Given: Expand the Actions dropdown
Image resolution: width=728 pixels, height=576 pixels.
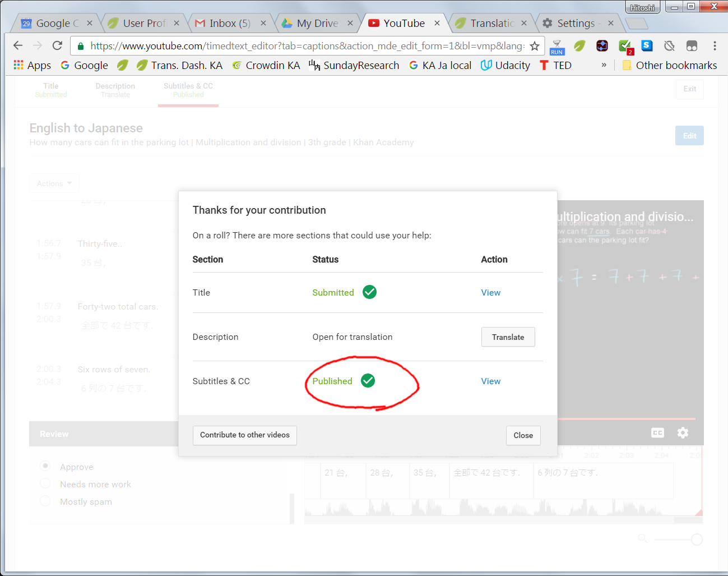Looking at the screenshot, I should point(54,183).
